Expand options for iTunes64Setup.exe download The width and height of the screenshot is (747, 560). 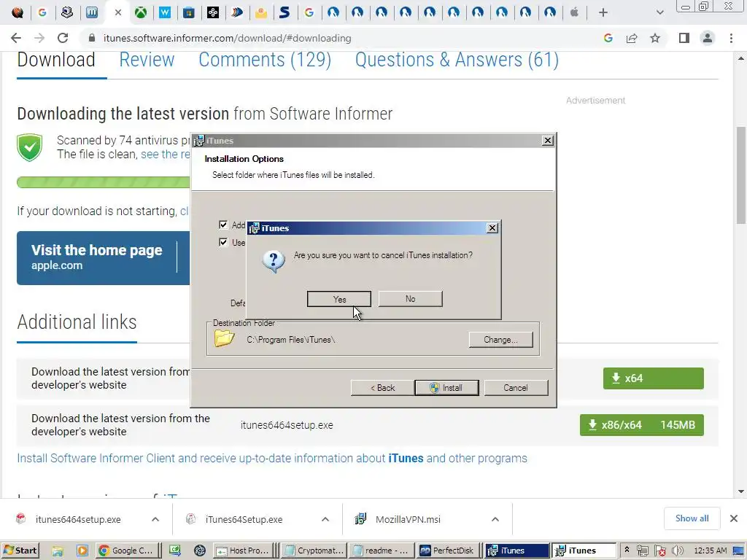(325, 519)
